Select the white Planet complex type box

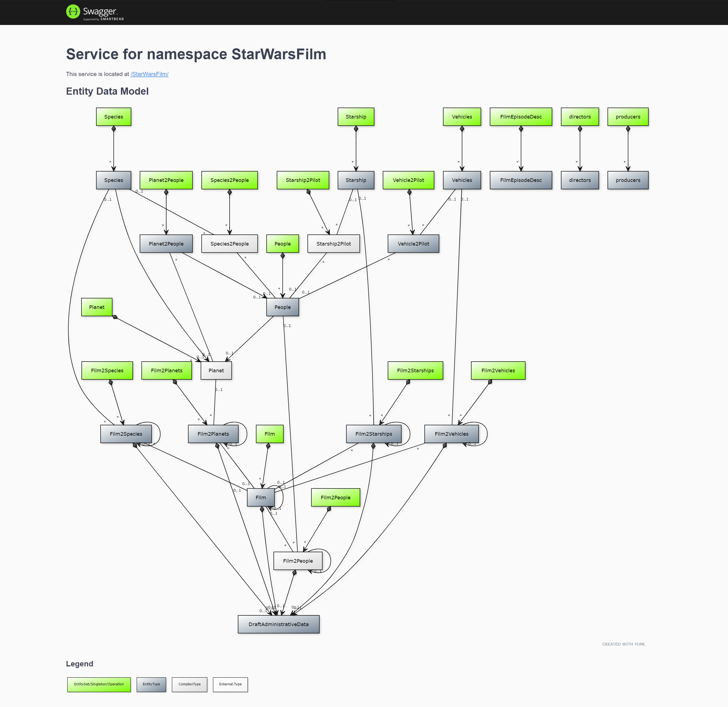tap(216, 370)
